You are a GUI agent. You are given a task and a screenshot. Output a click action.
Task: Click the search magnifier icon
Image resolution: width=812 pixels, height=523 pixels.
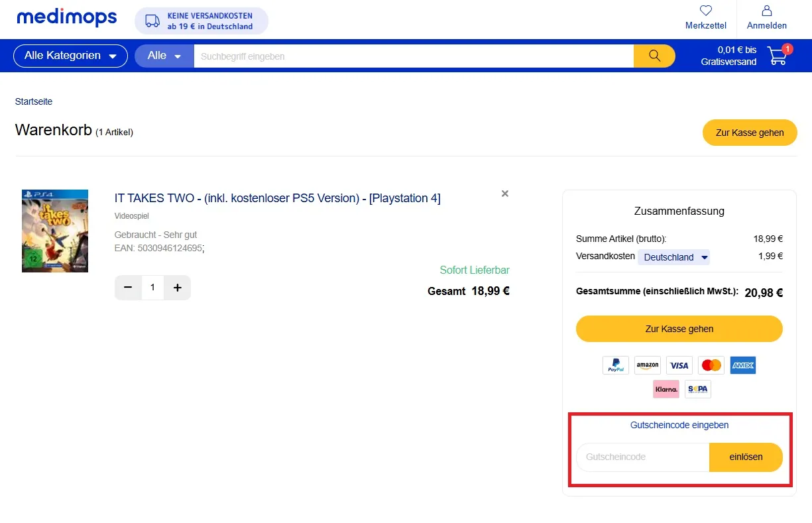[654, 56]
